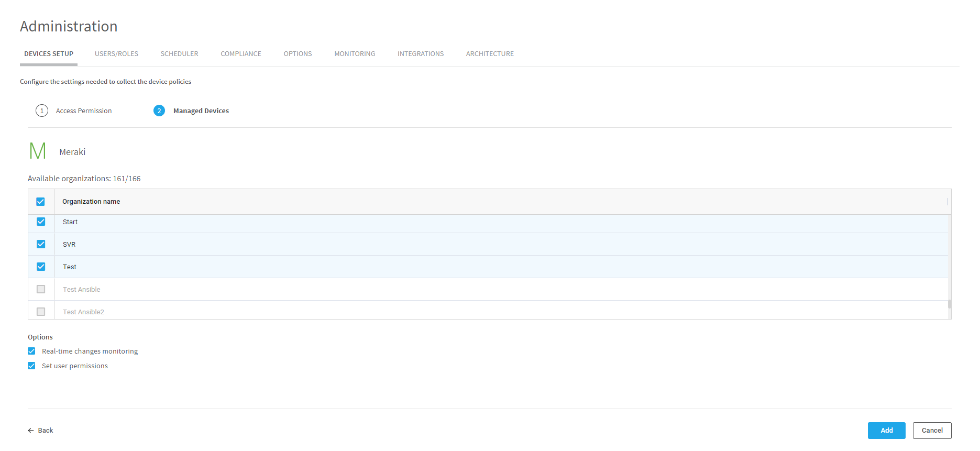Toggle the select-all organizations checkbox
Screen dimensions: 980x451
pyautogui.click(x=41, y=202)
